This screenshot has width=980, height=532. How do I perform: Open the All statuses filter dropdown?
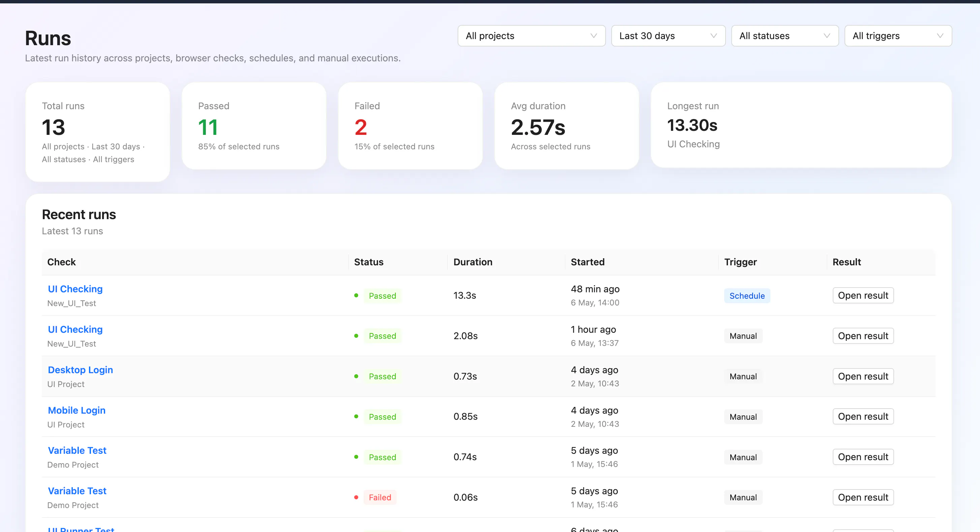(x=785, y=36)
